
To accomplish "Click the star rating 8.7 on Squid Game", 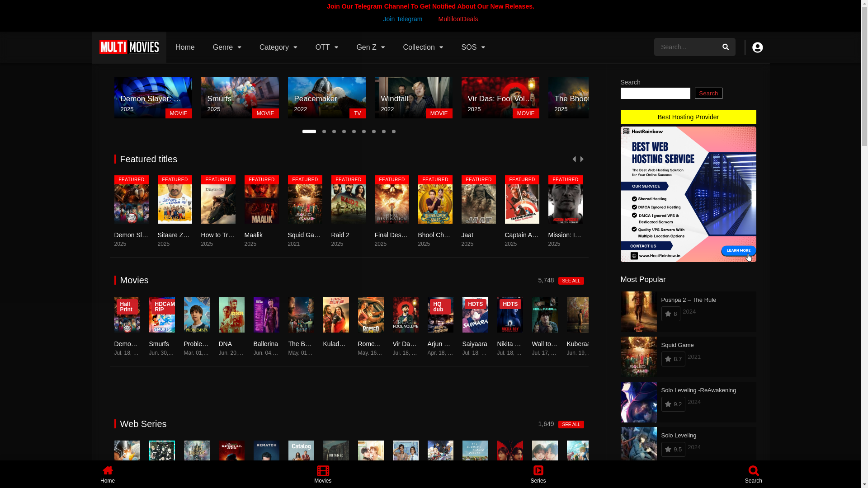I will tap(673, 359).
